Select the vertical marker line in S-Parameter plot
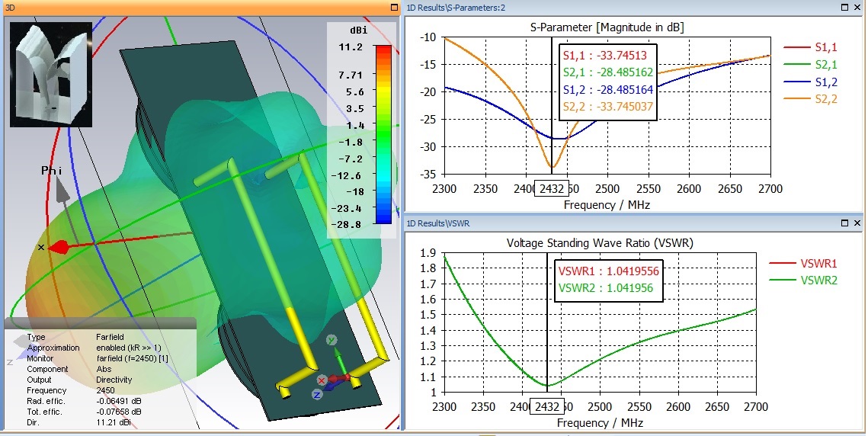The width and height of the screenshot is (868, 436). pyautogui.click(x=552, y=105)
